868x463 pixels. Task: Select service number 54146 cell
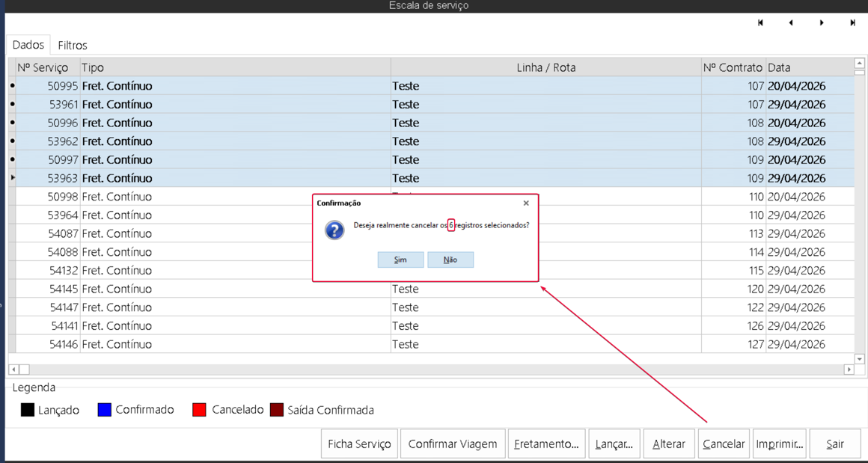pyautogui.click(x=48, y=344)
